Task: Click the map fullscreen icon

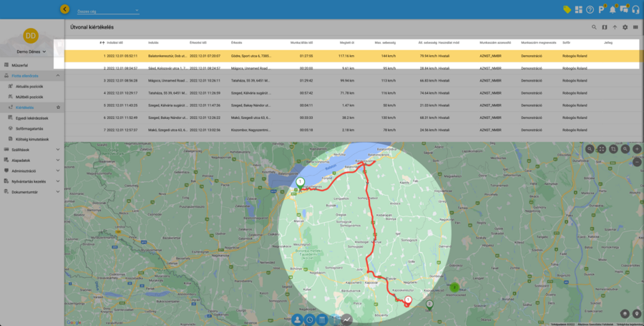Action: coord(602,149)
